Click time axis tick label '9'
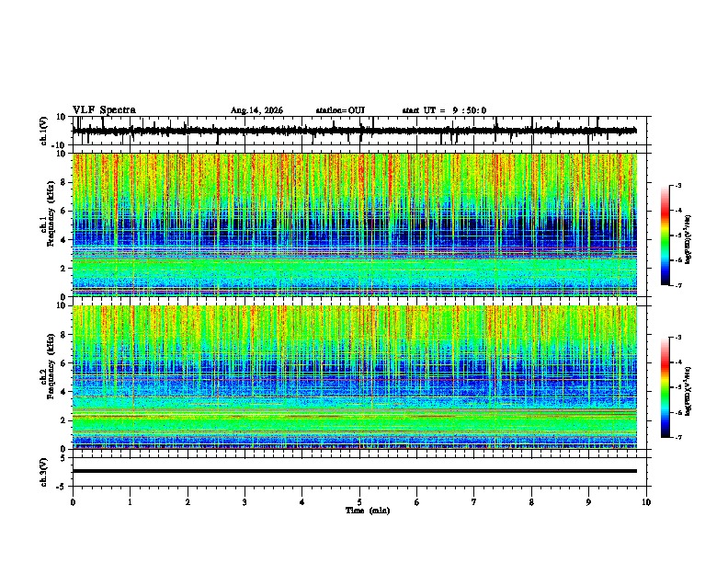Screen dimensions: 728x563 pos(588,502)
